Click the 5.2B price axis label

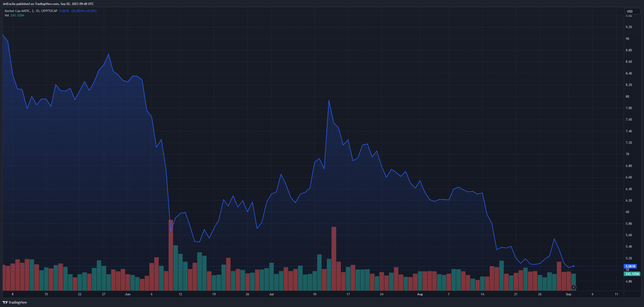[629, 258]
